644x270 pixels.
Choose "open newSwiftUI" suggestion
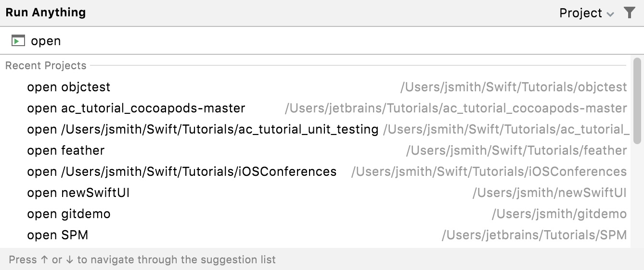tap(78, 193)
